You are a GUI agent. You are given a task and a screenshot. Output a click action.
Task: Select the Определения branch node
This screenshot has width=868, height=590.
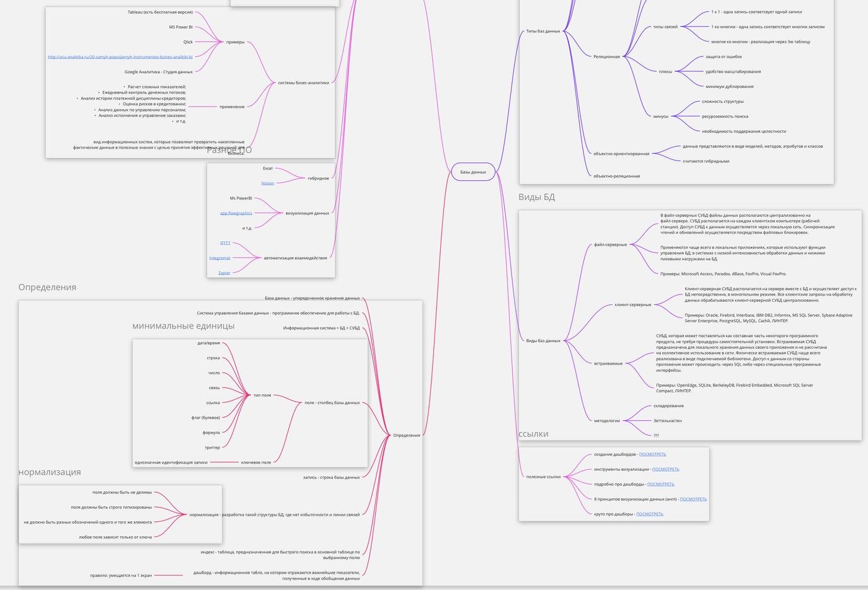406,435
